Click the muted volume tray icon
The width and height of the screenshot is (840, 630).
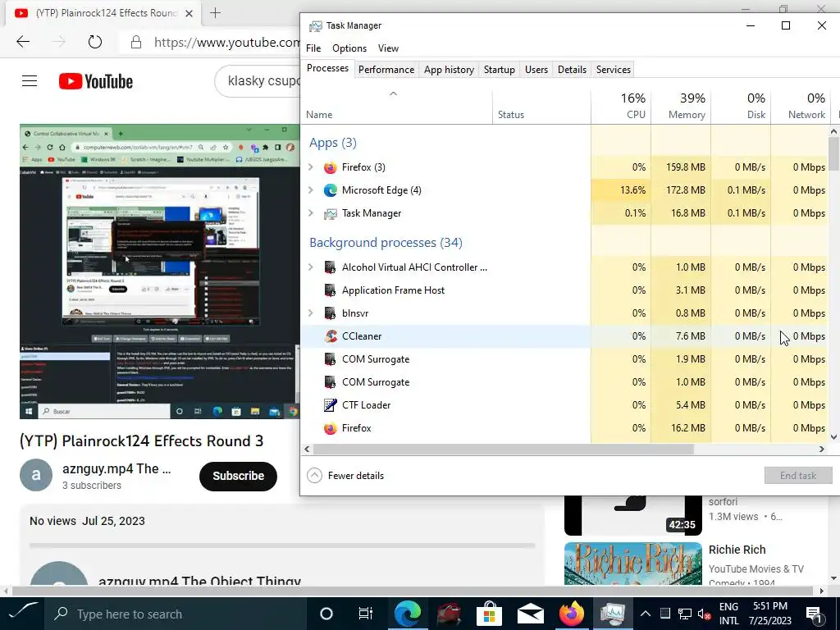click(x=705, y=614)
